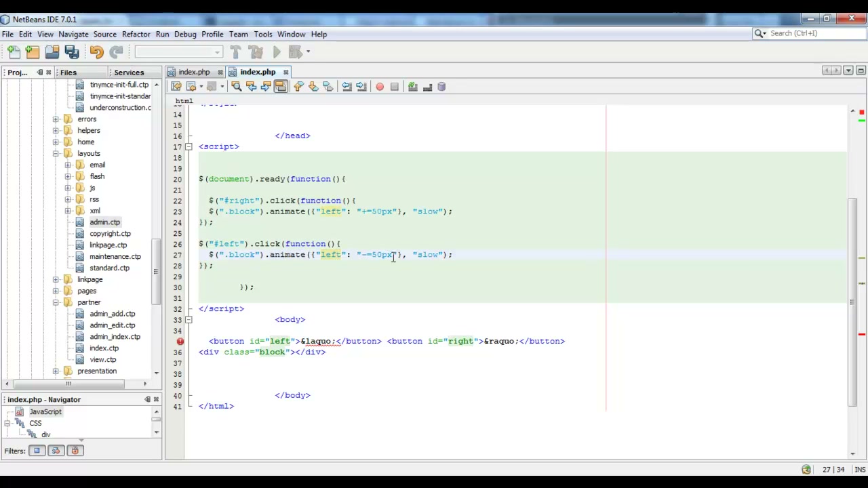The image size is (868, 488).
Task: Open the editor Back history dropdown arrow
Action: (x=201, y=87)
